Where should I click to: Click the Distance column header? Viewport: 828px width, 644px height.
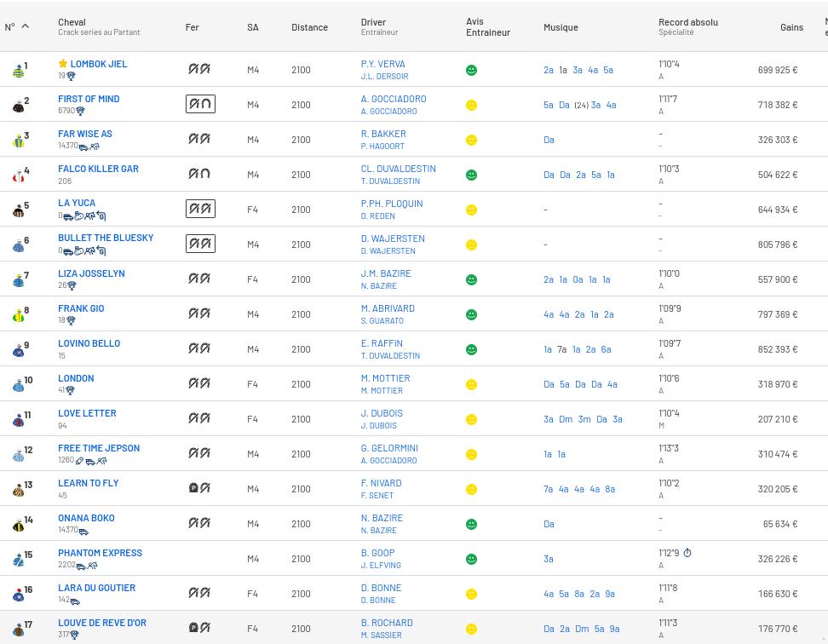pyautogui.click(x=309, y=27)
